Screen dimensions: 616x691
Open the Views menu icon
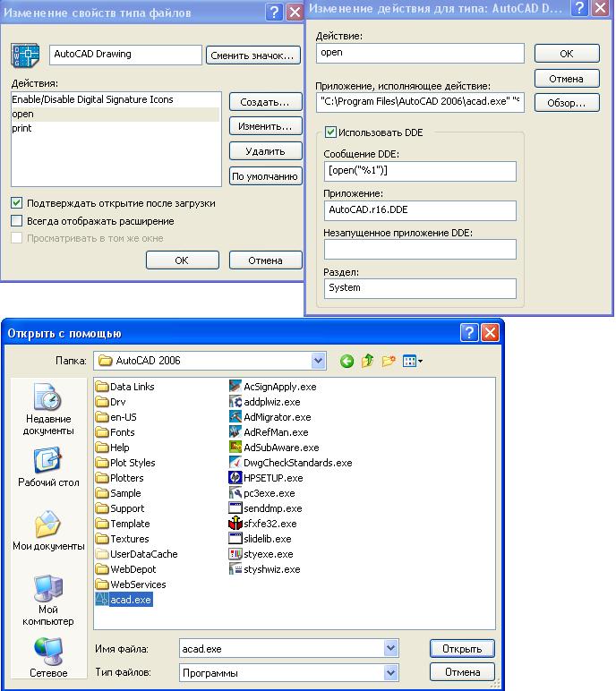pyautogui.click(x=412, y=362)
